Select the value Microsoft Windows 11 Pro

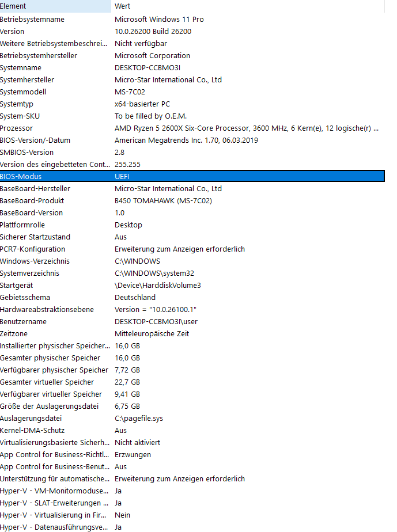[159, 20]
